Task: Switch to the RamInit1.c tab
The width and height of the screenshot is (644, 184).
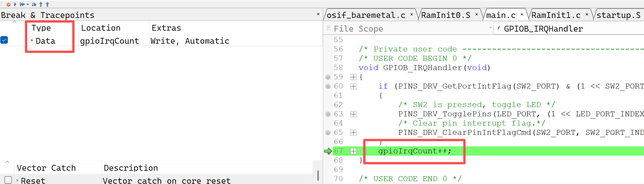Action: click(556, 15)
